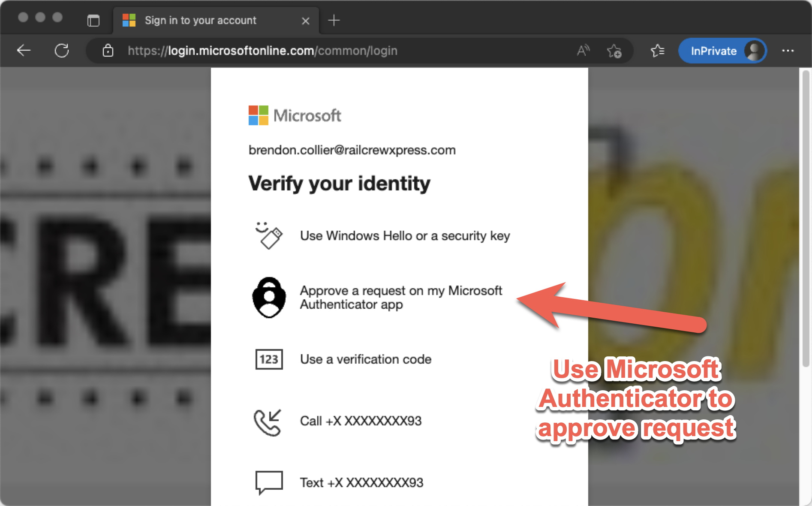Go back using the browser back arrow
The image size is (812, 506).
(x=24, y=51)
